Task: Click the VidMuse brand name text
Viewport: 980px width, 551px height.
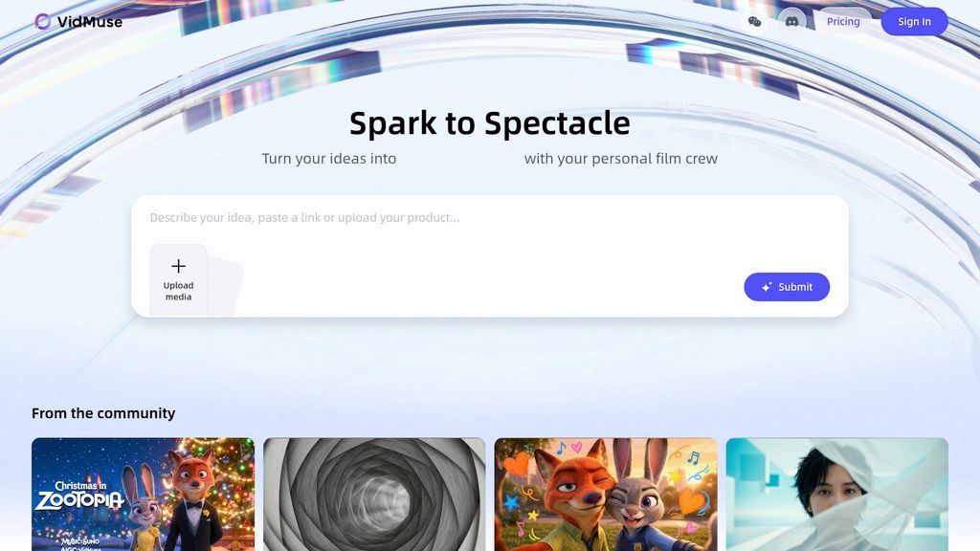Action: pyautogui.click(x=90, y=22)
